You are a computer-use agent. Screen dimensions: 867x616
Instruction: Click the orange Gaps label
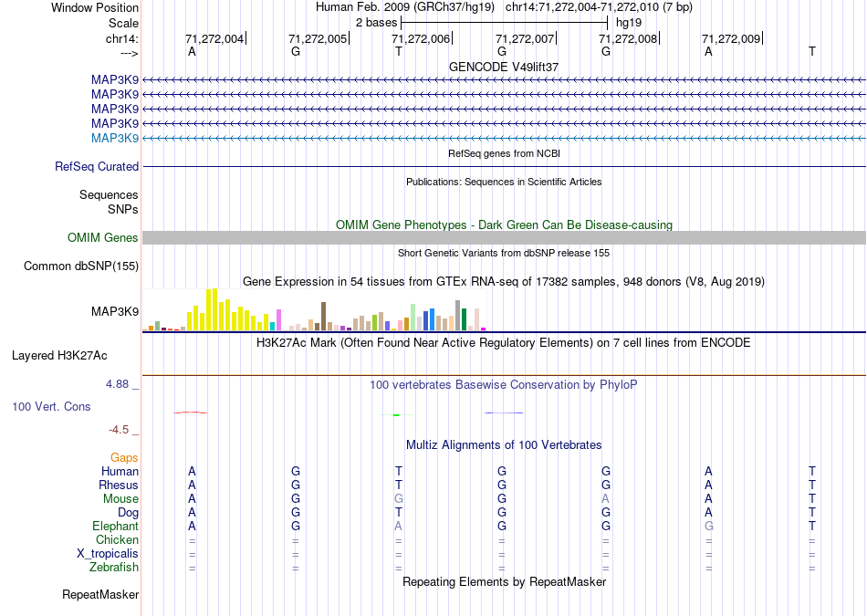(124, 458)
